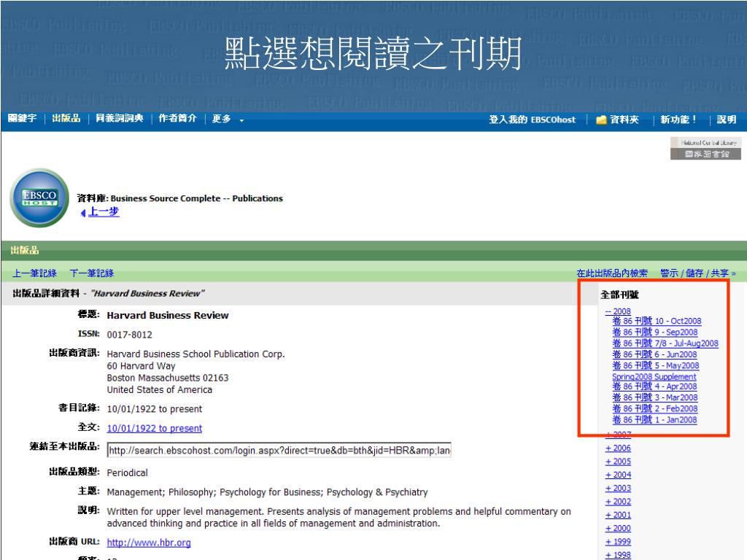Image resolution: width=747 pixels, height=560 pixels.
Task: Expand the 2006 issue list
Action: click(x=618, y=448)
